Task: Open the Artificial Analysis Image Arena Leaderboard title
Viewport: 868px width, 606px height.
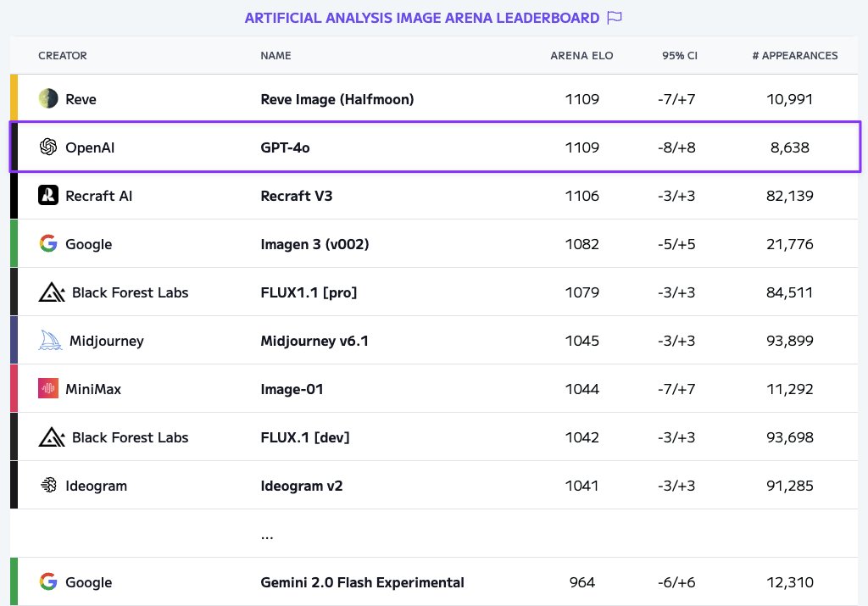Action: pos(422,18)
